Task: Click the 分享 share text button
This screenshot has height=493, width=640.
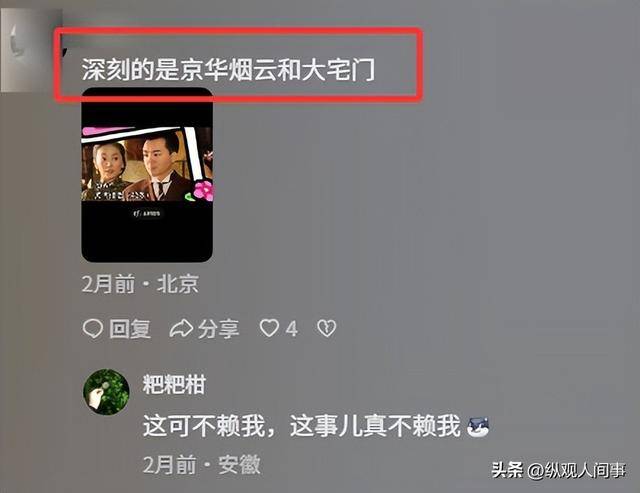Action: pos(219,329)
